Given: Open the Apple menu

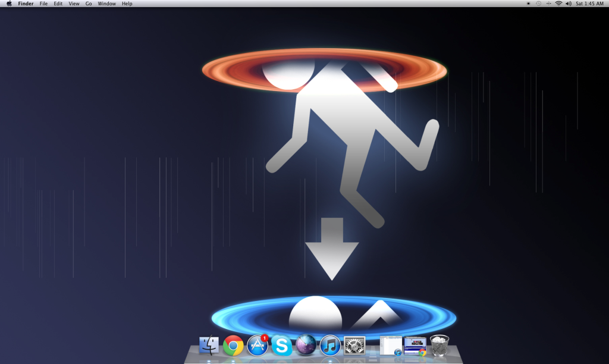Looking at the screenshot, I should point(9,4).
